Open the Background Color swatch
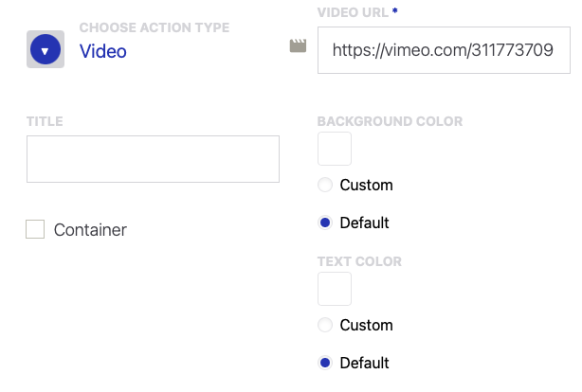582x392 pixels. click(x=334, y=149)
